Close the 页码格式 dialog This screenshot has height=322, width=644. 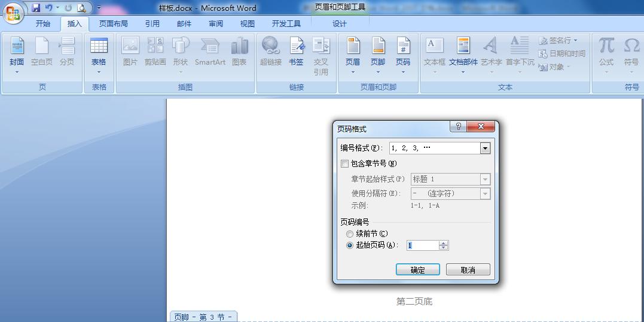coord(481,126)
